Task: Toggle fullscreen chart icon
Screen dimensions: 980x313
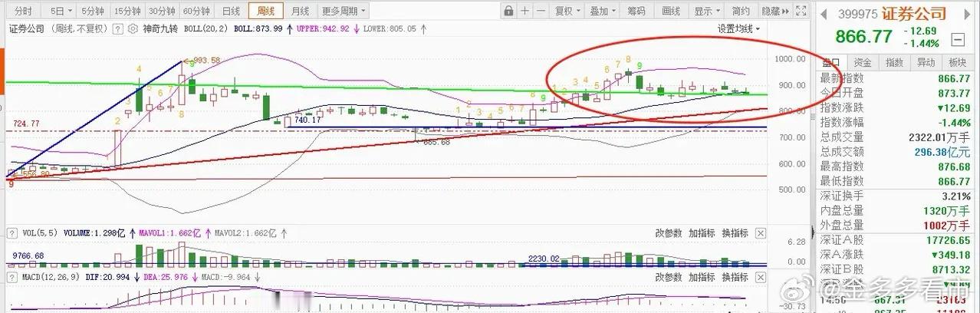Action: pyautogui.click(x=801, y=11)
